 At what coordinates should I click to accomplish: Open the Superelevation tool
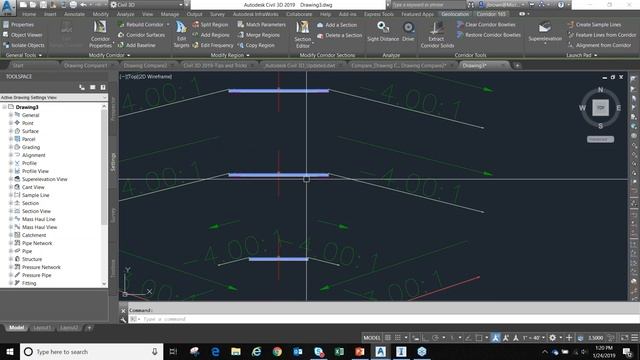tap(545, 33)
